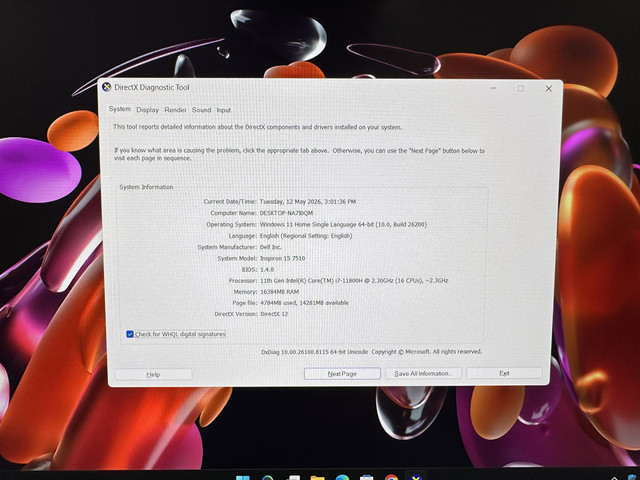This screenshot has width=640, height=480.
Task: Open the Display tab
Action: click(147, 110)
